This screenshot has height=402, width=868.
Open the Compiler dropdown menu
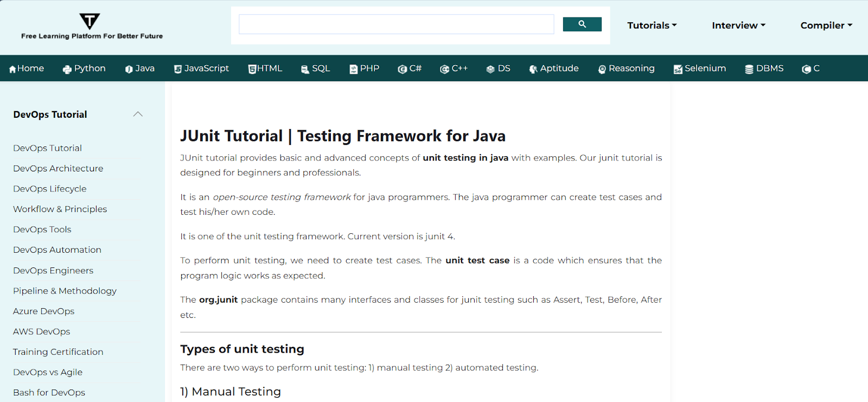pyautogui.click(x=826, y=25)
